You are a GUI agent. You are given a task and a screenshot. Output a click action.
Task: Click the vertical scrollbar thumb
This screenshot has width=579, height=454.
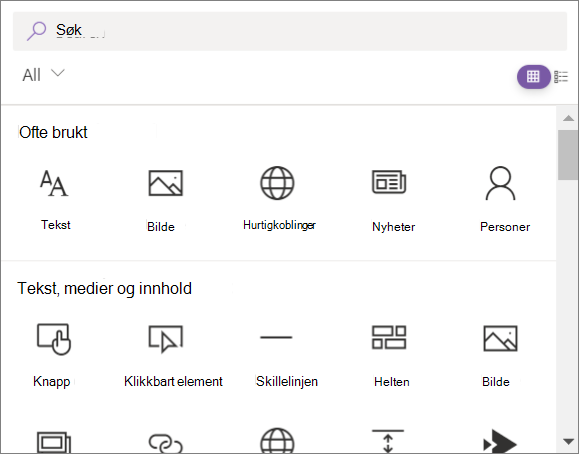pyautogui.click(x=568, y=155)
